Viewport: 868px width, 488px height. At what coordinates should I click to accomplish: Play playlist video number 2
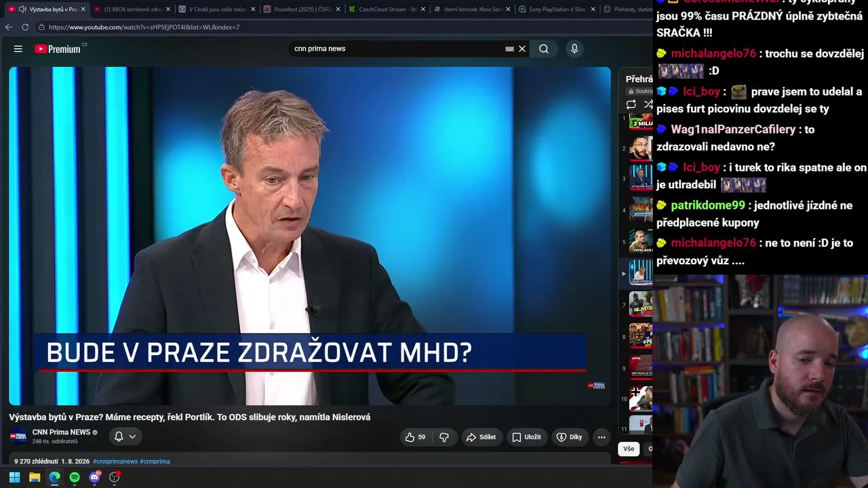coord(641,148)
